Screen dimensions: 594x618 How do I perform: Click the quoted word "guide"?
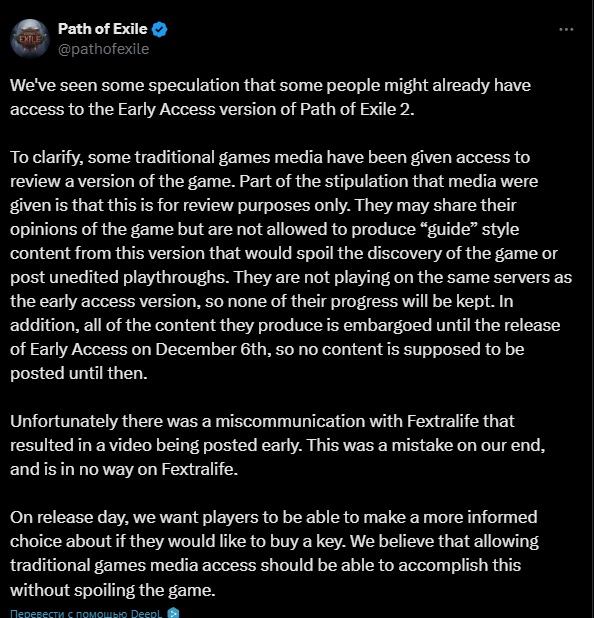coord(452,230)
